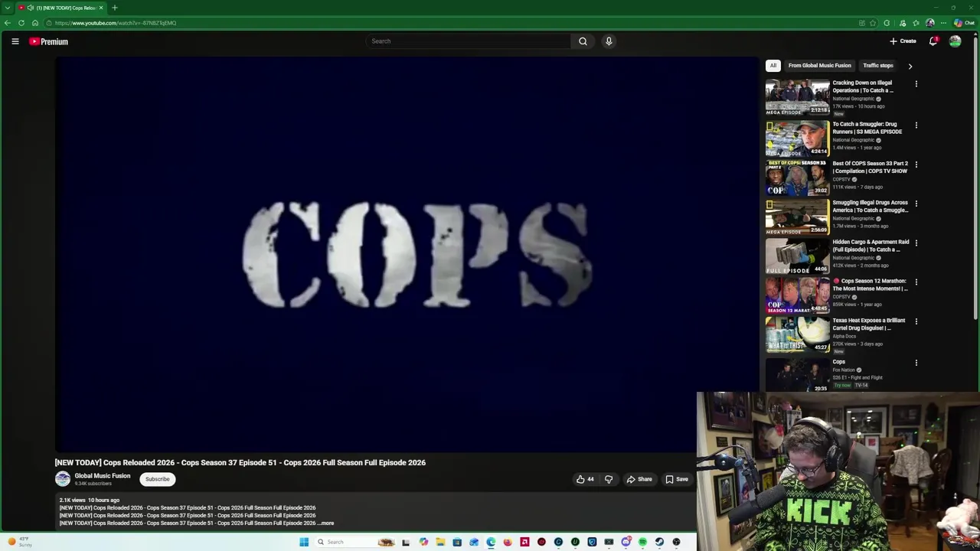Image resolution: width=980 pixels, height=551 pixels.
Task: Open Copilot Chat in browser toolbar
Action: coord(964,23)
